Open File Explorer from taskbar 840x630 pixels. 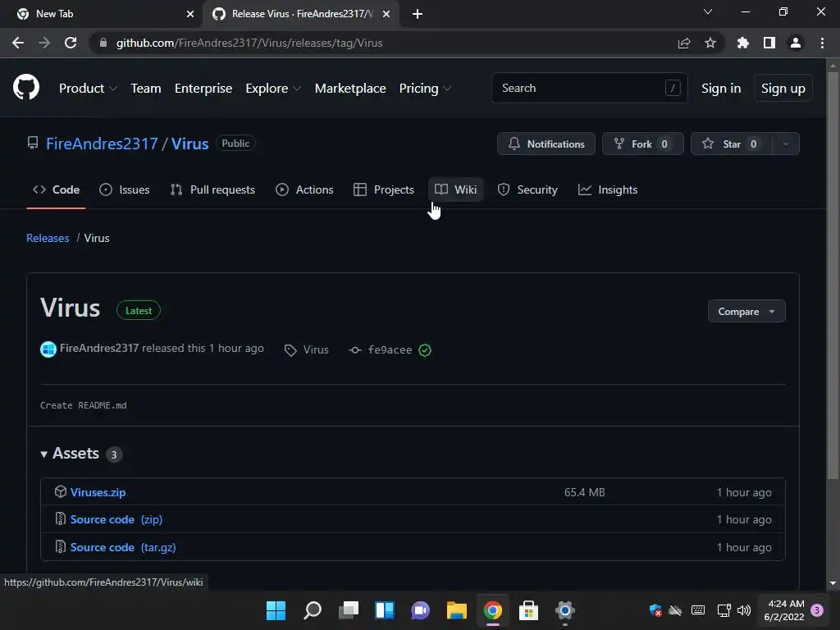coord(456,610)
